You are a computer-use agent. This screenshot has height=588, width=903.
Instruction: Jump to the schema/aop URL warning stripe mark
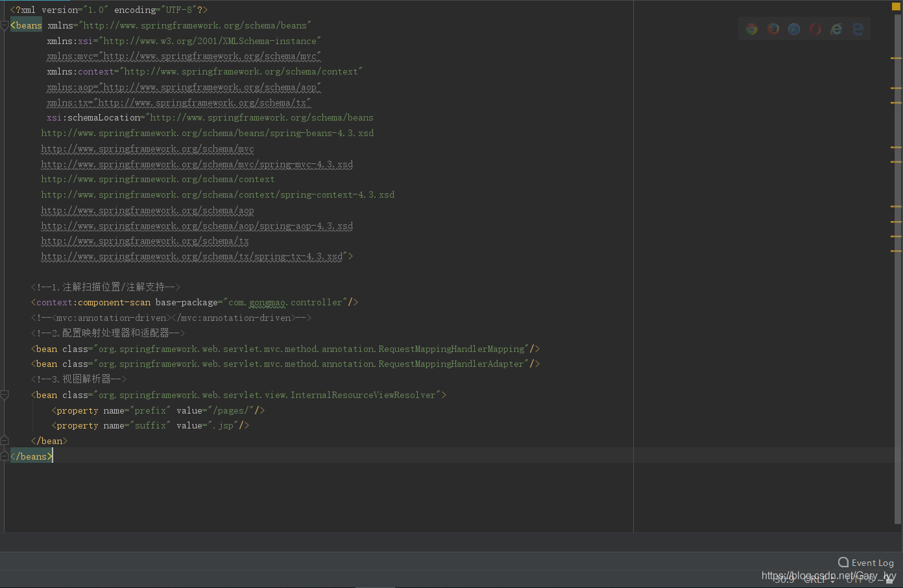pyautogui.click(x=897, y=206)
